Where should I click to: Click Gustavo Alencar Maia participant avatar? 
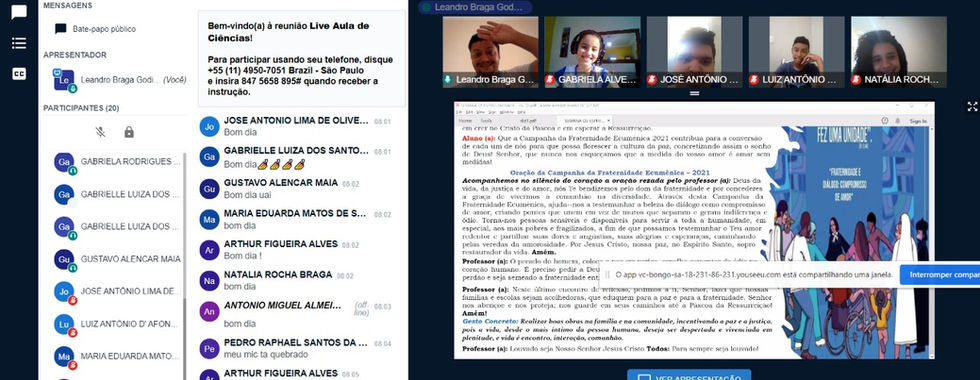coord(64,259)
